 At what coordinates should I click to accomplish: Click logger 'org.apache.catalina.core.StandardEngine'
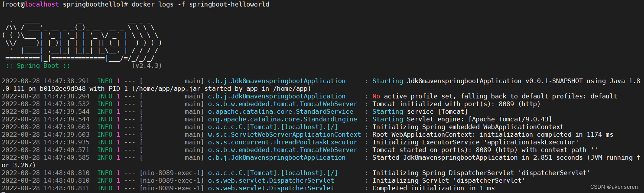tap(283, 119)
